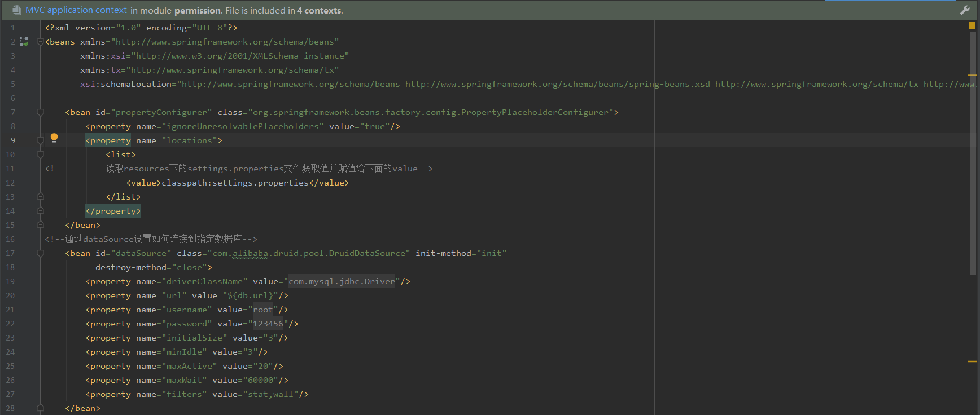
Task: Click the filters value stat,wall
Action: click(271, 394)
